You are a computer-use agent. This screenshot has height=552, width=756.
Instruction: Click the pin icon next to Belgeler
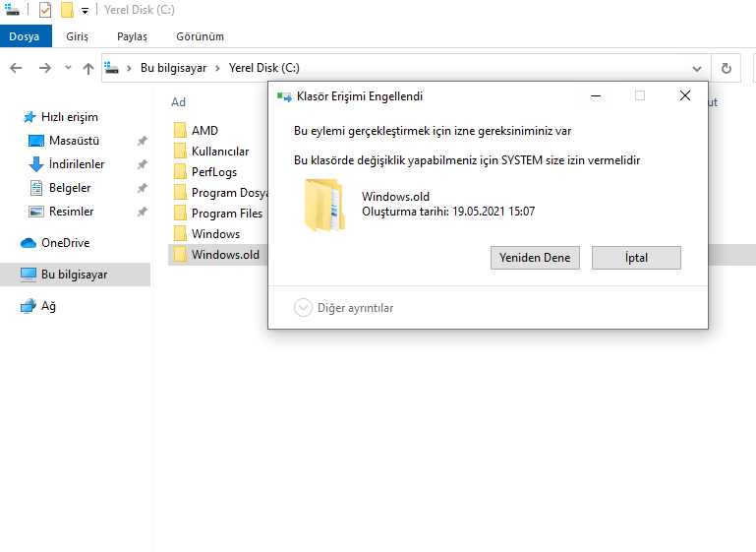142,188
